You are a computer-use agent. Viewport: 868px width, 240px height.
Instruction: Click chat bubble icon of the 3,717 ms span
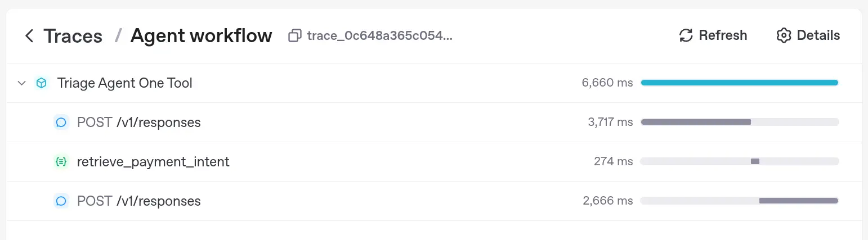point(61,123)
